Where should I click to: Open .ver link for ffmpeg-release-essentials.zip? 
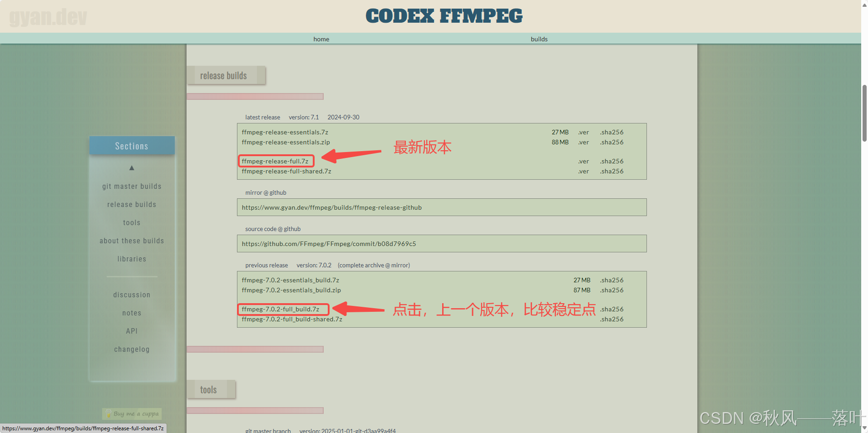[x=583, y=142]
